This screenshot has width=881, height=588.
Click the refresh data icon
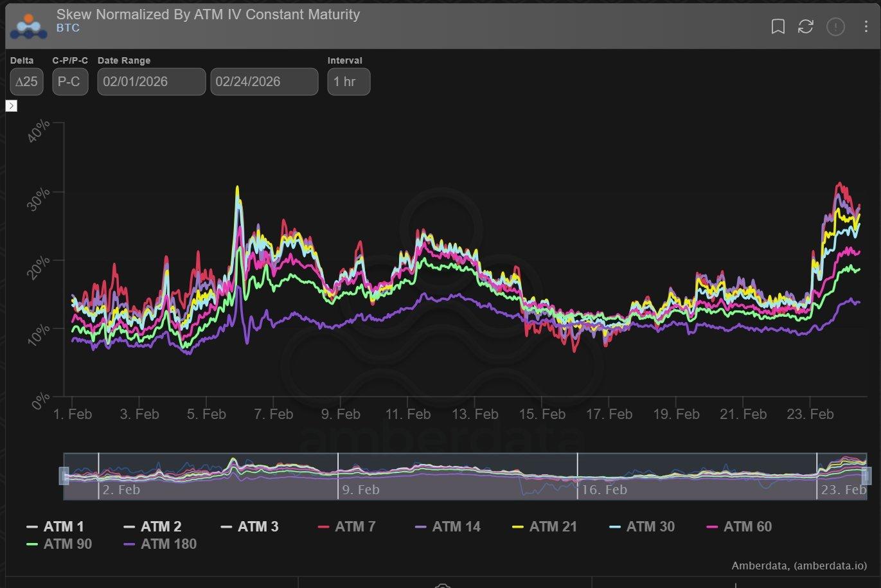(806, 26)
